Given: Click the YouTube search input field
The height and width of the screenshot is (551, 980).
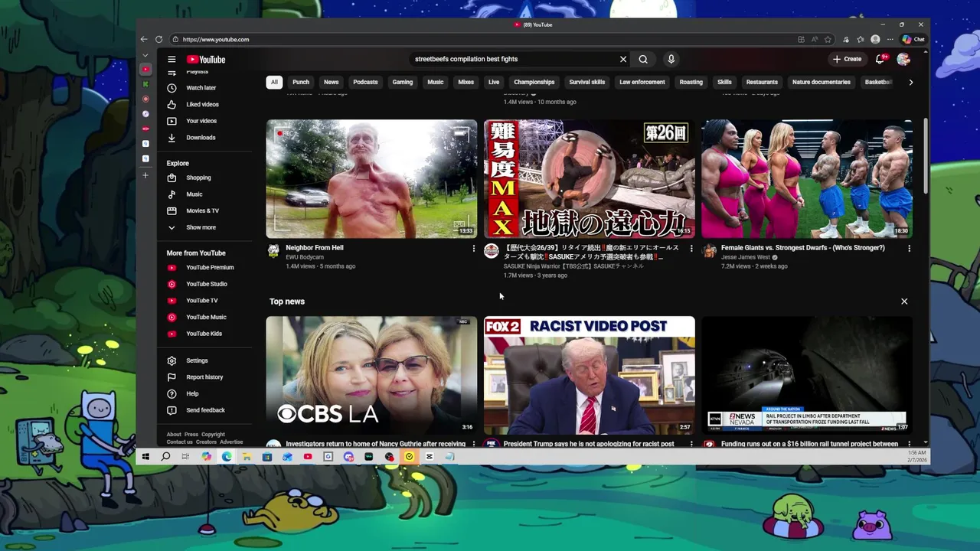Looking at the screenshot, I should click(513, 59).
